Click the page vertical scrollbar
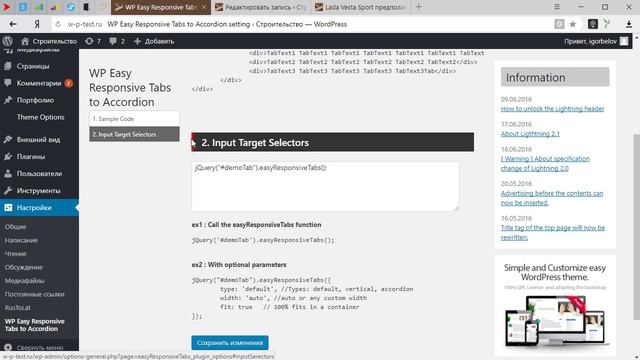This screenshot has height=360, width=640. tap(636, 227)
